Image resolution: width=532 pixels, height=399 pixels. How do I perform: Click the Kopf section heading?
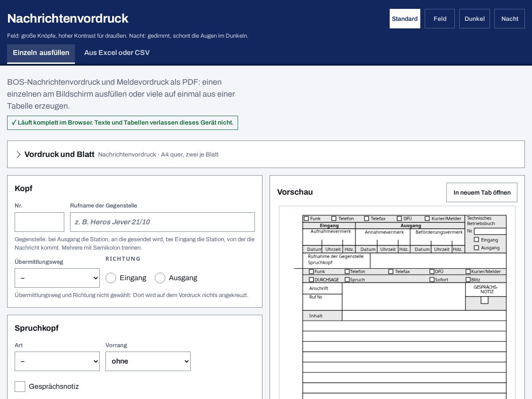click(23, 188)
